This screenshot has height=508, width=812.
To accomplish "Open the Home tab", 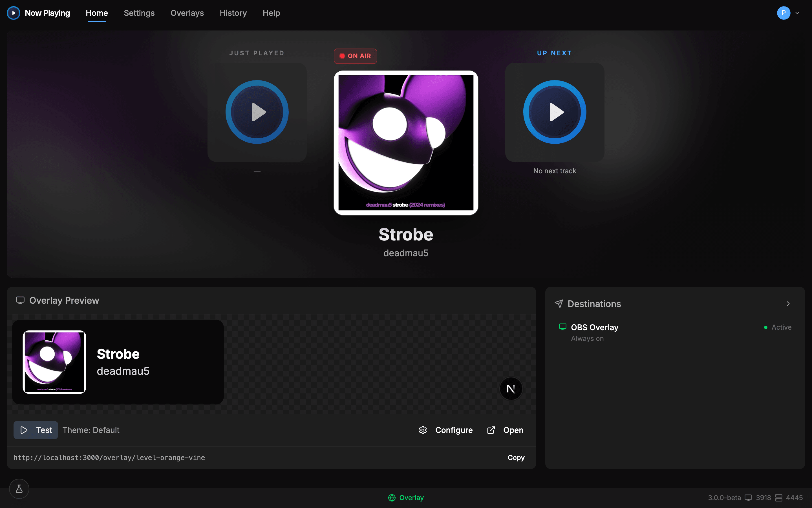I will click(x=97, y=13).
